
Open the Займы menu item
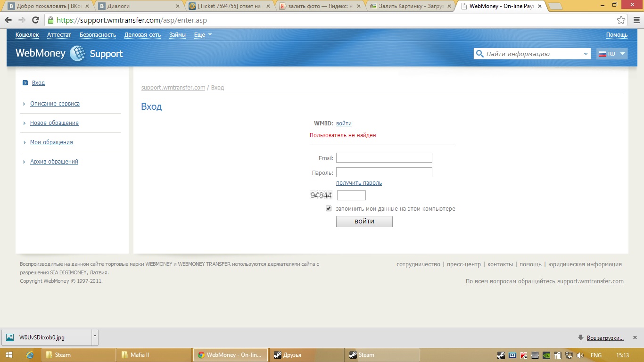(x=177, y=35)
